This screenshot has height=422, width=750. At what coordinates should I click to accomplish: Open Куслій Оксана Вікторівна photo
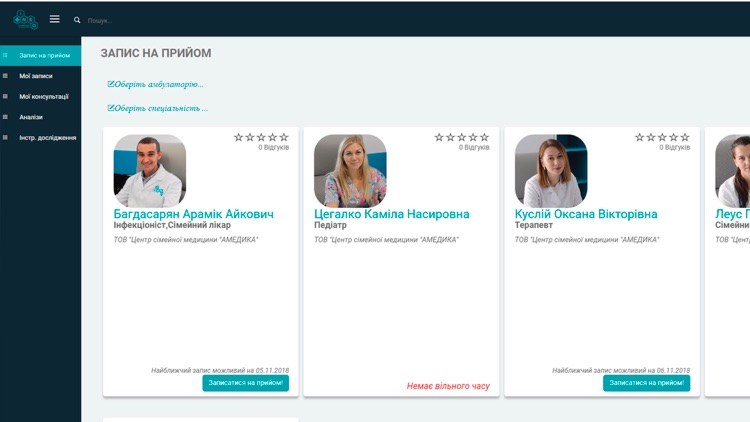point(551,171)
